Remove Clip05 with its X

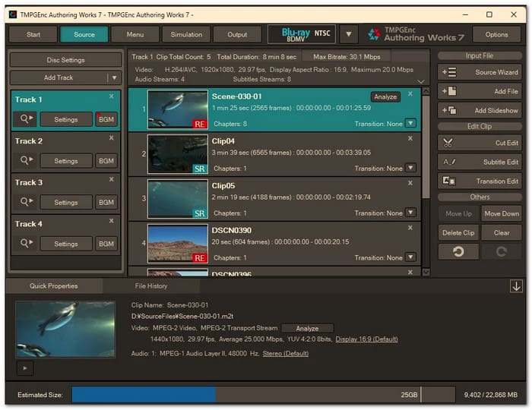pos(410,183)
